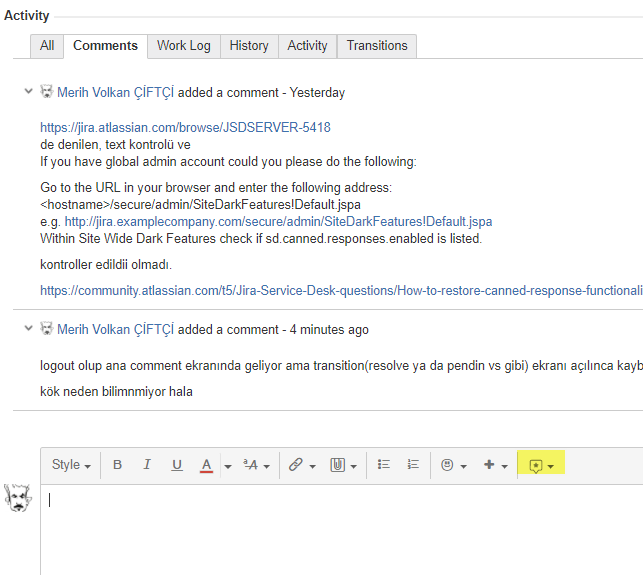Image resolution: width=643 pixels, height=575 pixels.
Task: Open author name on Yesterday comment
Action: pos(116,92)
